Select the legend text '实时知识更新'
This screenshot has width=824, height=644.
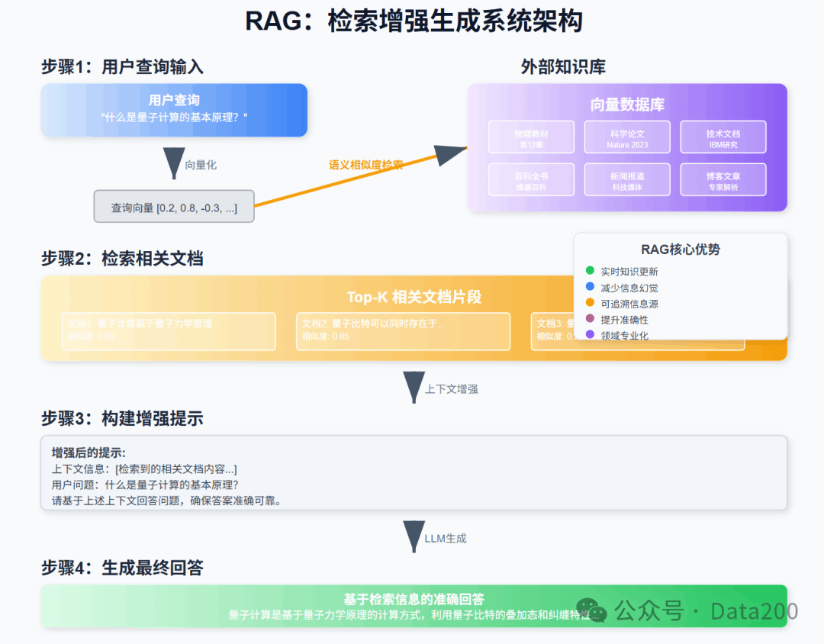pyautogui.click(x=629, y=272)
